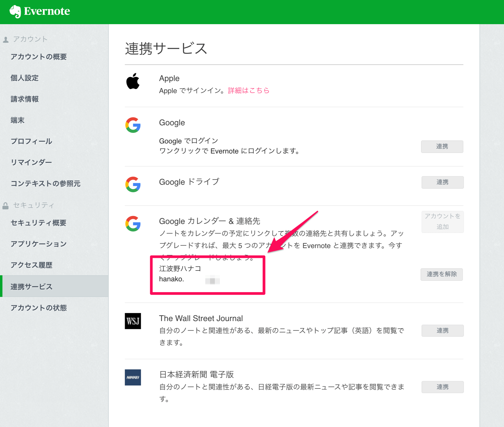Image resolution: width=504 pixels, height=427 pixels.
Task: Connect 日本経済新聞 電子版 with 連携 button
Action: click(x=442, y=387)
